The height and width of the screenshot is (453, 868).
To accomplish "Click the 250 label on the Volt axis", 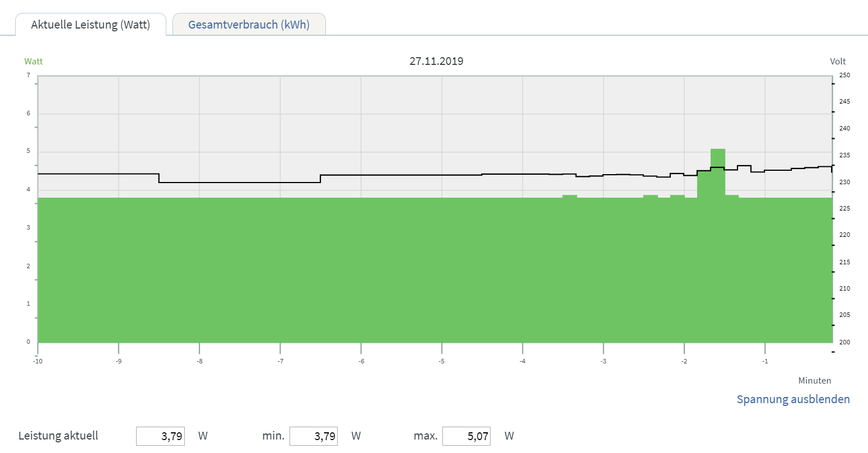I will coord(844,75).
